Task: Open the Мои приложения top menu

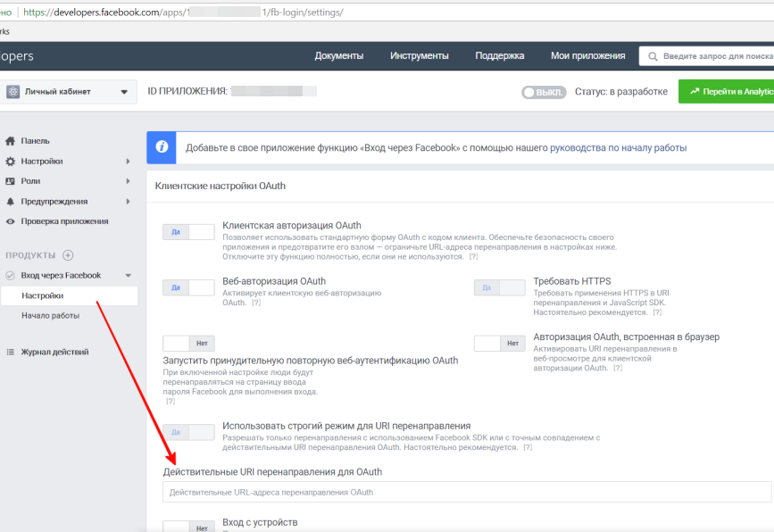Action: click(x=588, y=55)
